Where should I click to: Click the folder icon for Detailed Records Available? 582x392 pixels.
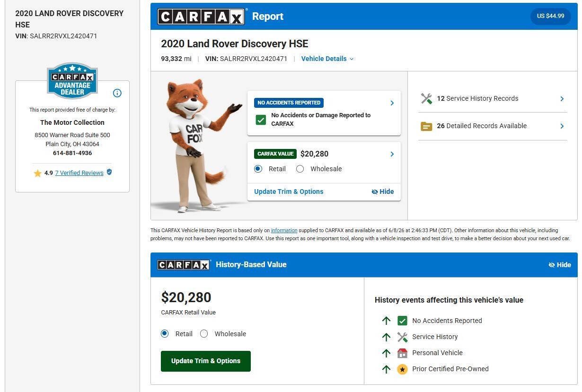pyautogui.click(x=426, y=126)
